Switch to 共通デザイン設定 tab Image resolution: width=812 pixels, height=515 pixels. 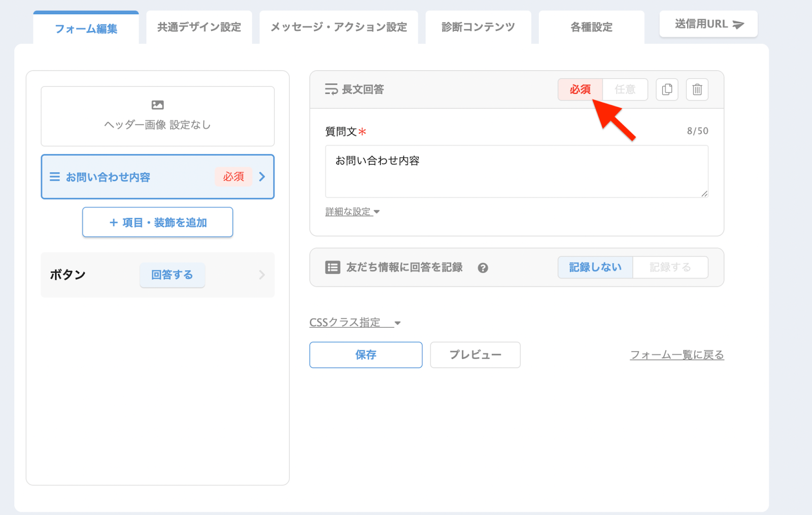(x=199, y=27)
